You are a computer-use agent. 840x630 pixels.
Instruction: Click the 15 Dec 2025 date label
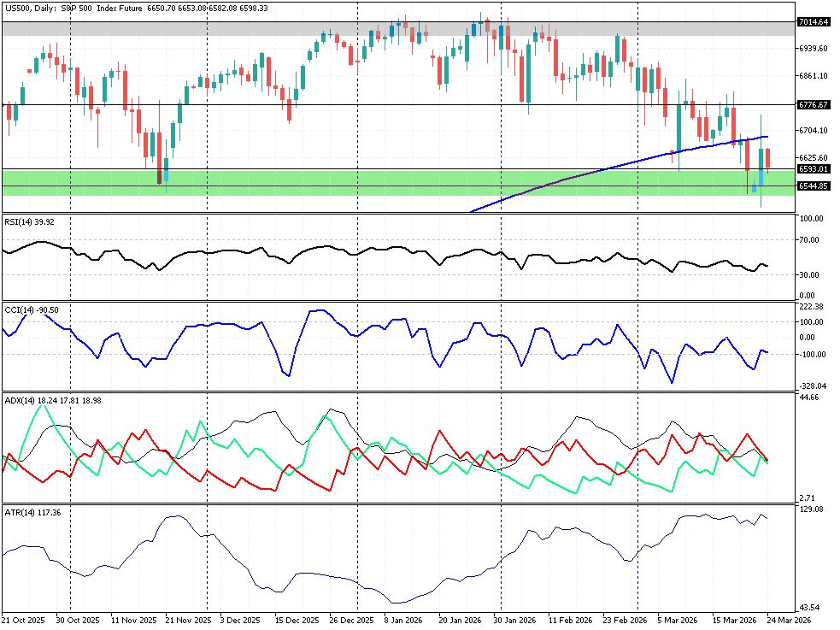(297, 619)
